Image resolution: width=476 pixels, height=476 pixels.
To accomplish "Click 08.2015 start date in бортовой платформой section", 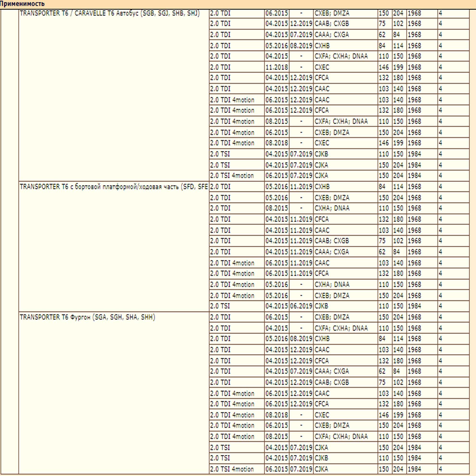I will (276, 208).
